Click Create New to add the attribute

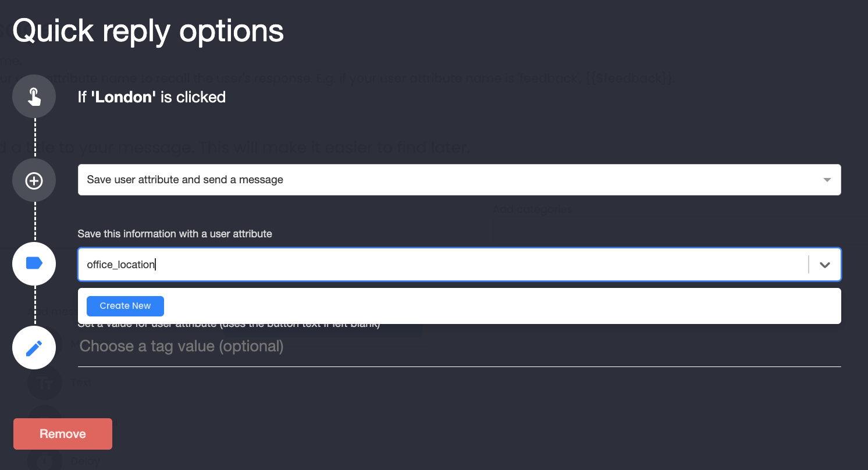[x=125, y=306]
